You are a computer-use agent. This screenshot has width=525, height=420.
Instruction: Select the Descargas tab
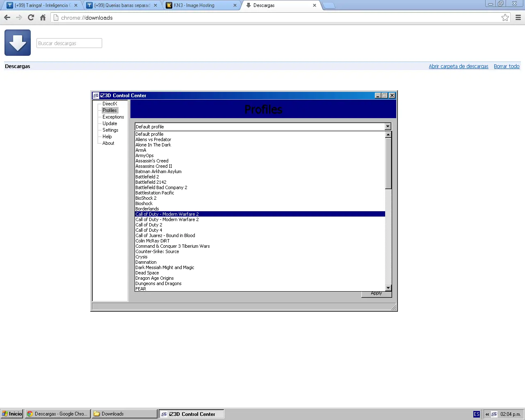tap(281, 5)
